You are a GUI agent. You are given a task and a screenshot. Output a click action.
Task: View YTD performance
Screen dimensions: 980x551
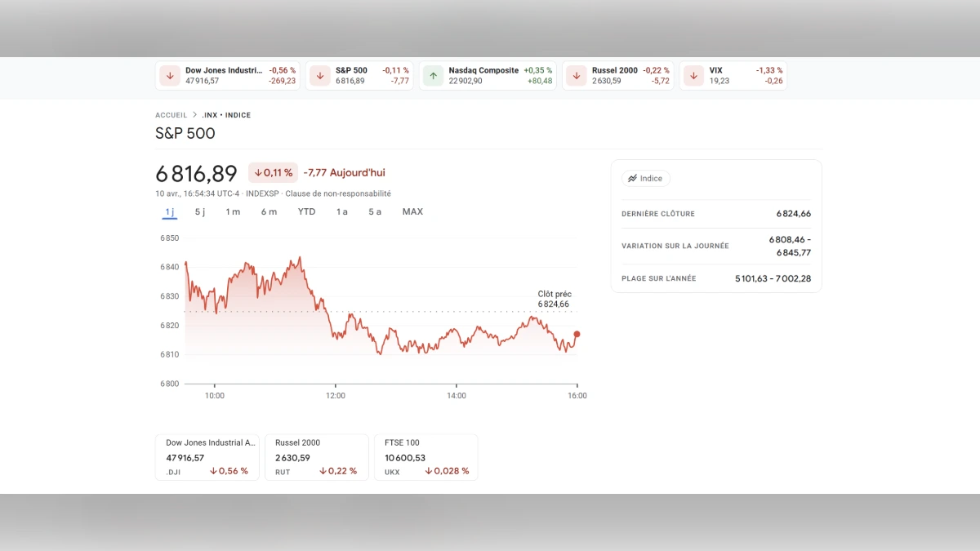(306, 211)
